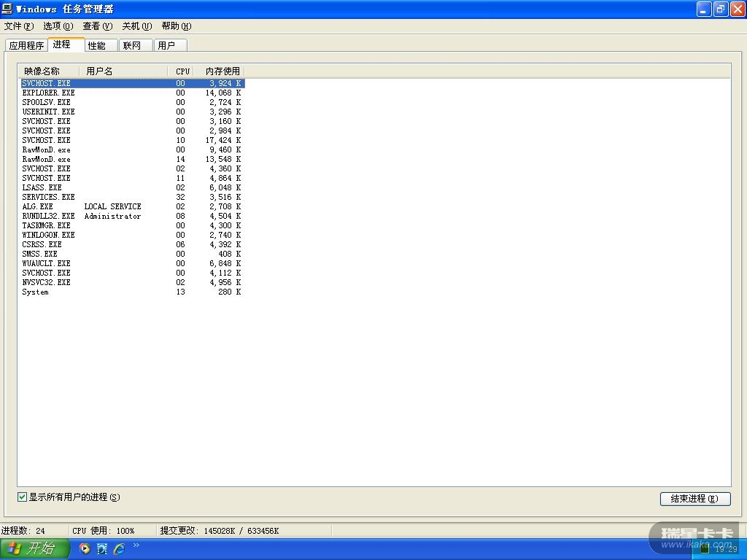This screenshot has width=747, height=560.
Task: Expand the quick launch overflow chevron
Action: point(136,545)
